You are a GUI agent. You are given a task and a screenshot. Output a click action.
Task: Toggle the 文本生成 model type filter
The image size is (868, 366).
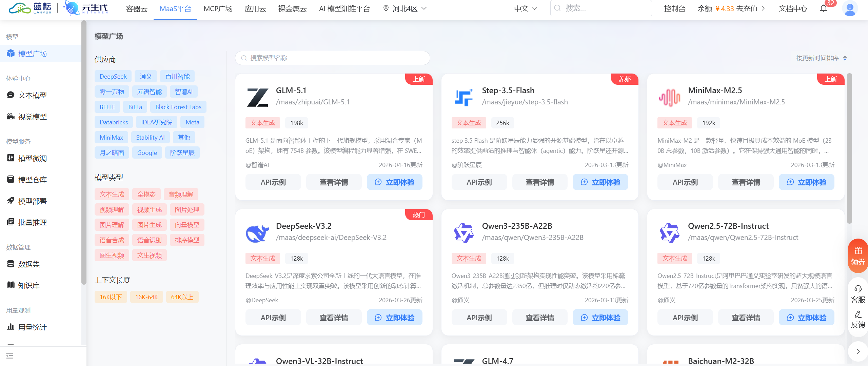pos(112,195)
